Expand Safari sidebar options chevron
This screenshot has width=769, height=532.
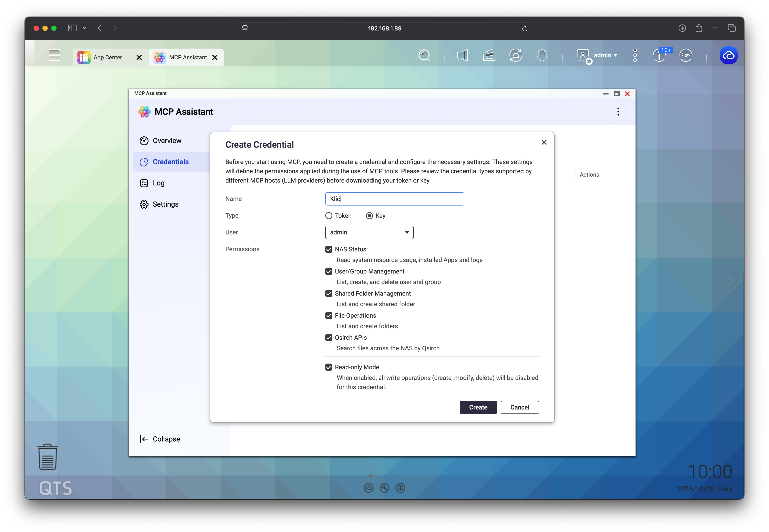click(84, 28)
